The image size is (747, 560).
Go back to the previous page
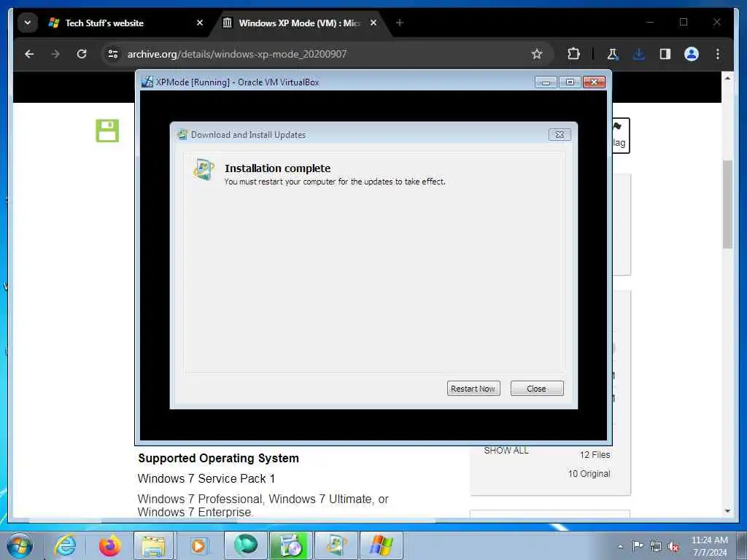(x=29, y=54)
